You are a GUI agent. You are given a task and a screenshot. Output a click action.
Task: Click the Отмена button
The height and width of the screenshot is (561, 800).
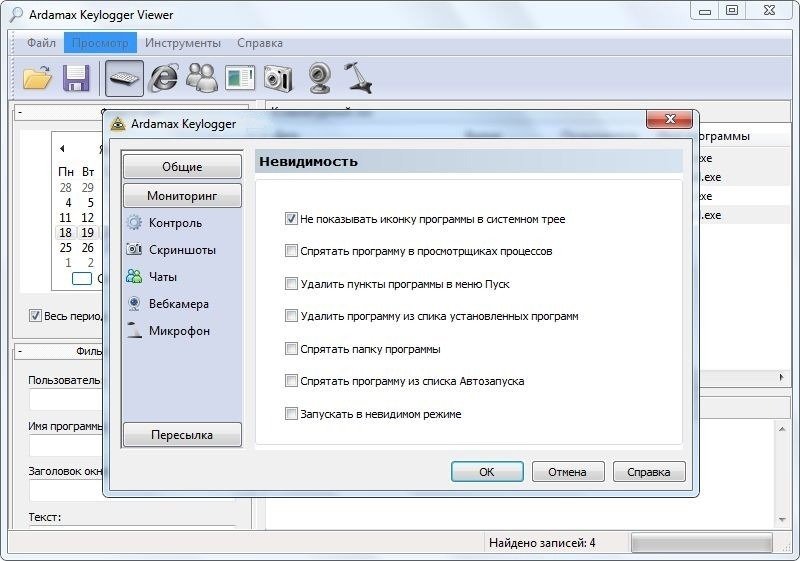pyautogui.click(x=568, y=472)
